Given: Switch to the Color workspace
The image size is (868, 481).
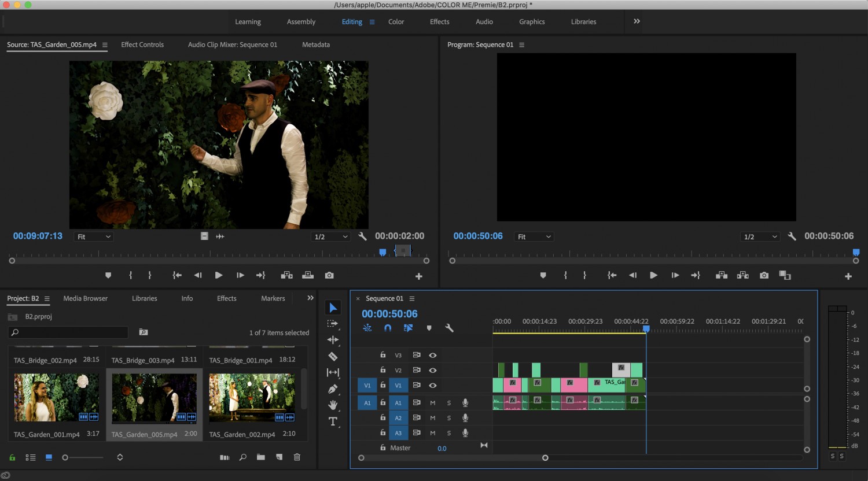Looking at the screenshot, I should 396,22.
